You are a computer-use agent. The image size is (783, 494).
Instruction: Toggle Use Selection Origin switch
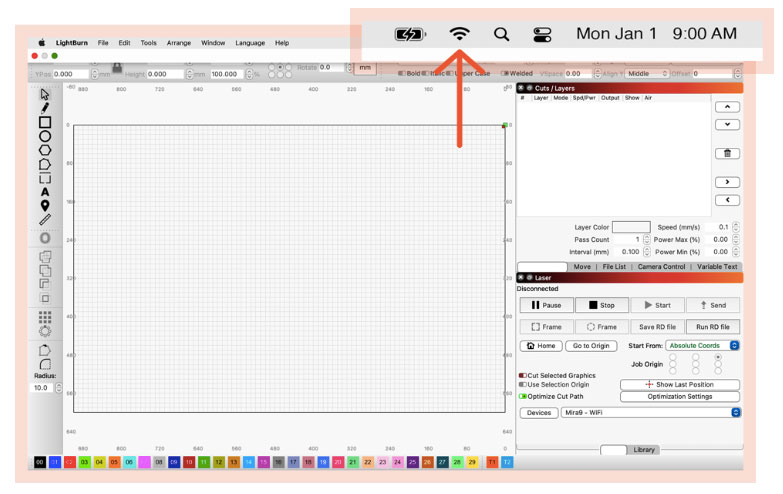[x=523, y=385]
